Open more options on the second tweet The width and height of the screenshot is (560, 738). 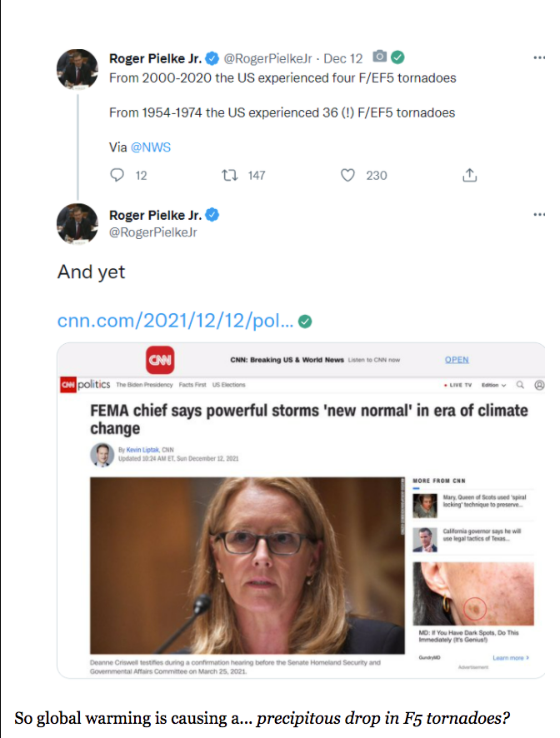tap(539, 215)
